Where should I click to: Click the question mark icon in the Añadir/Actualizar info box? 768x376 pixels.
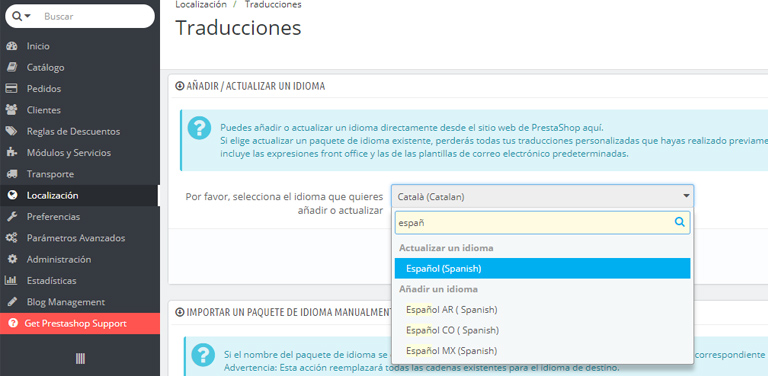(x=199, y=128)
